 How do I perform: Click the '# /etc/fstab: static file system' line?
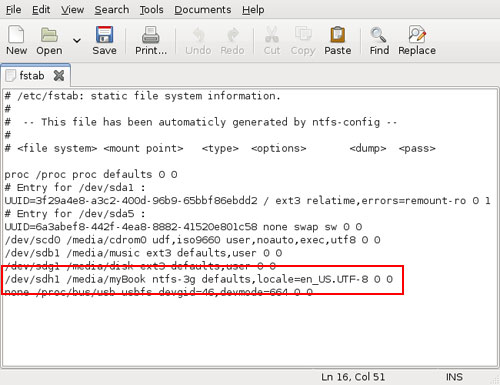(142, 96)
